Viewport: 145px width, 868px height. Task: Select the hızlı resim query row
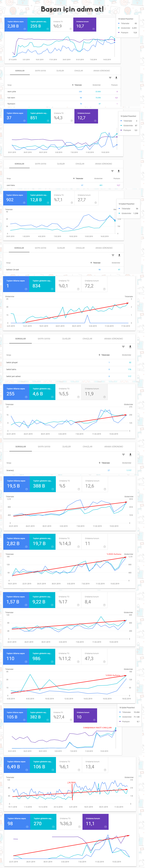[x=62, y=98]
